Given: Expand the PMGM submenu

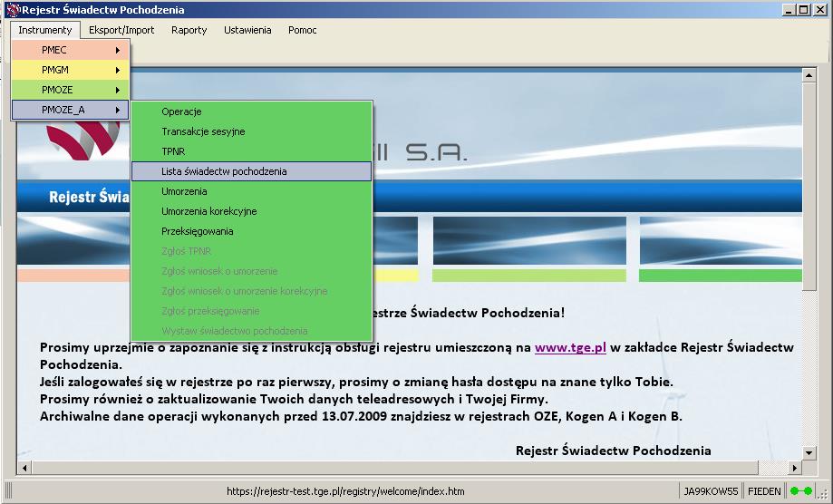Looking at the screenshot, I should pyautogui.click(x=70, y=70).
